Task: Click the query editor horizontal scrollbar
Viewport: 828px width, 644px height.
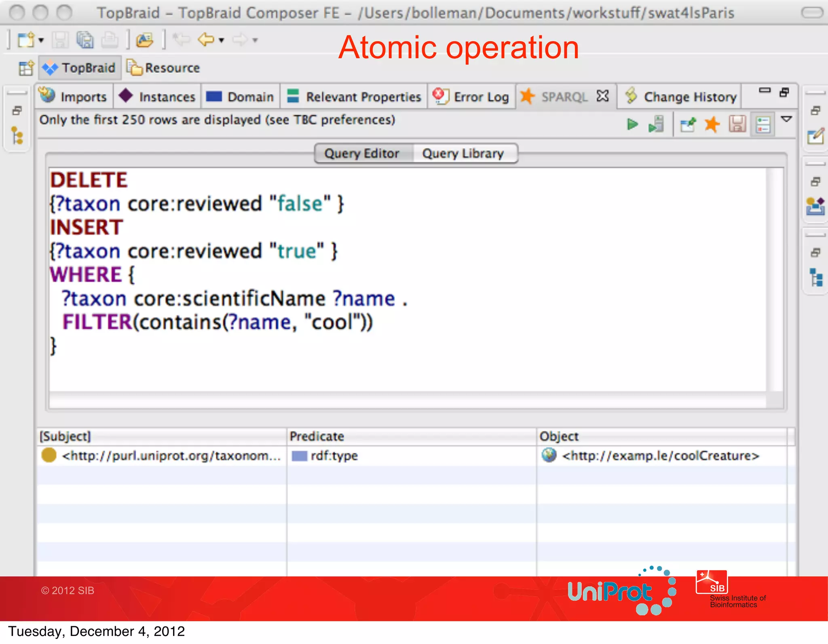Action: click(x=408, y=401)
